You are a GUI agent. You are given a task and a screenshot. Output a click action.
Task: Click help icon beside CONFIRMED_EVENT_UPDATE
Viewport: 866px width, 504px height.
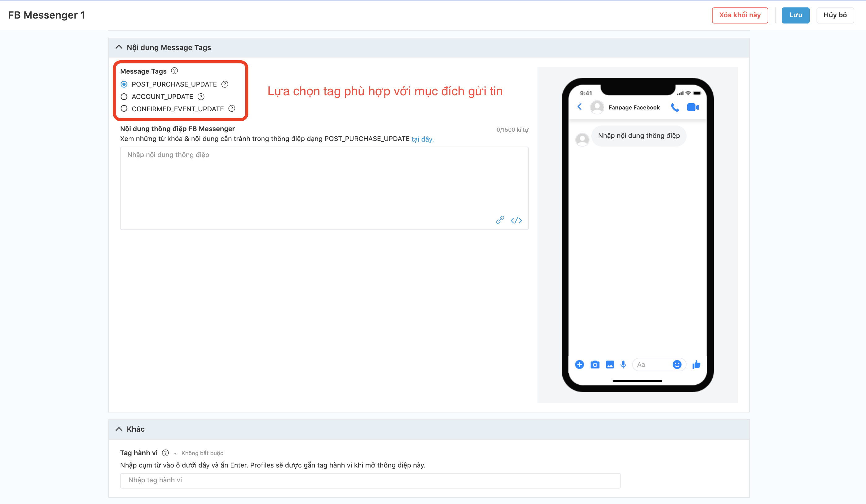point(232,109)
